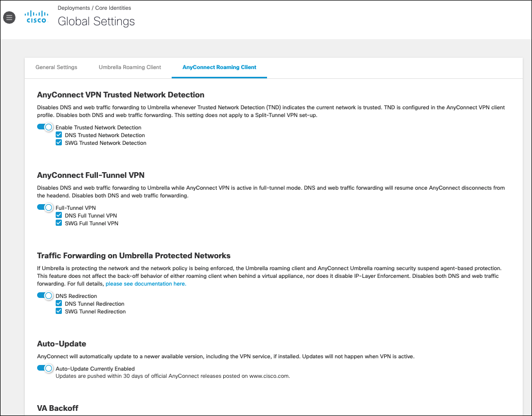The image size is (532, 416).
Task: Uncheck SWG Trusted Network Detection
Action: click(x=59, y=142)
